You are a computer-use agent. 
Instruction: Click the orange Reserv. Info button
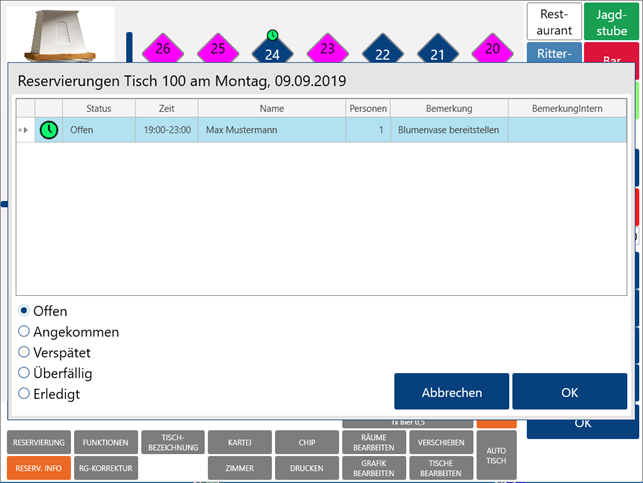click(x=38, y=467)
